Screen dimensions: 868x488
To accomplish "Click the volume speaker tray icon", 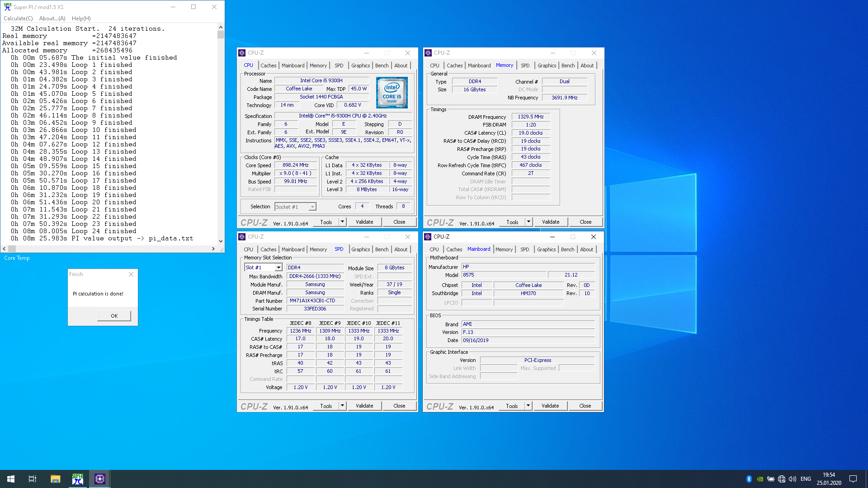I will pos(793,479).
